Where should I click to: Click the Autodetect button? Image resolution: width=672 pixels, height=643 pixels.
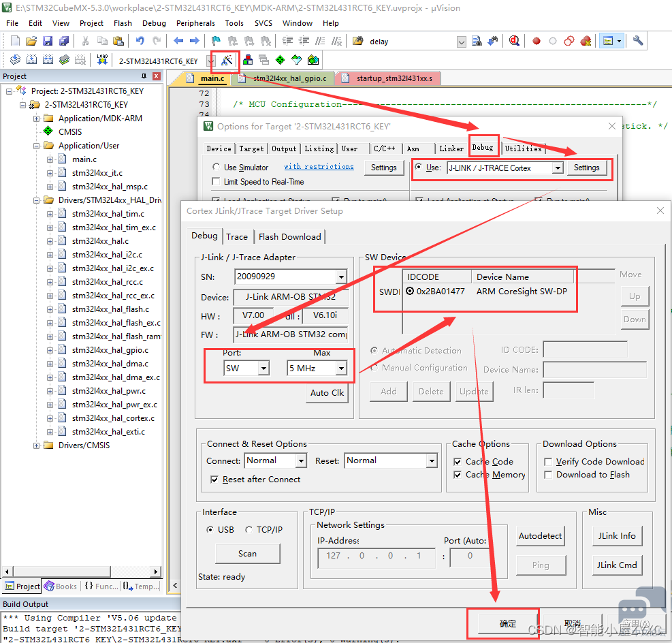(x=541, y=536)
